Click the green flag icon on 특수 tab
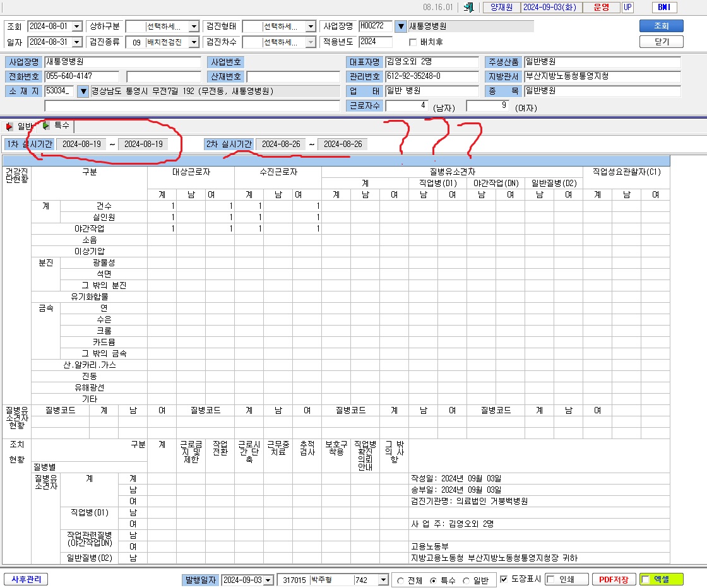The image size is (707, 588). 46,126
